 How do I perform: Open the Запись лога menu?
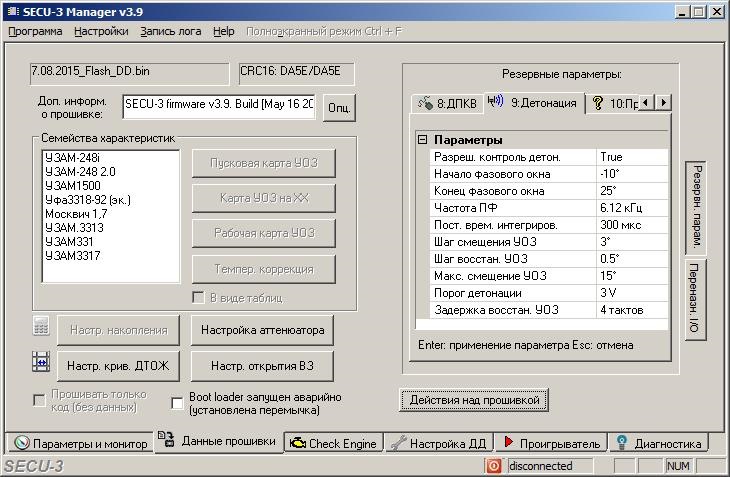click(x=171, y=31)
